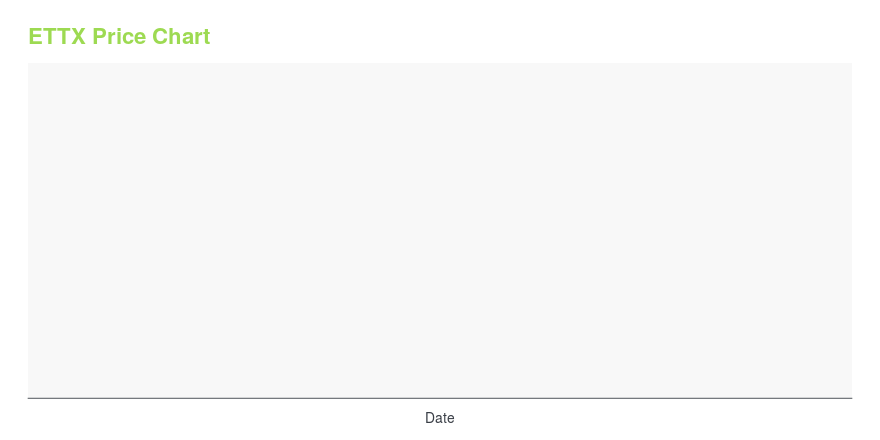
Task: Click the capital D in the Date label
Action: (x=429, y=418)
